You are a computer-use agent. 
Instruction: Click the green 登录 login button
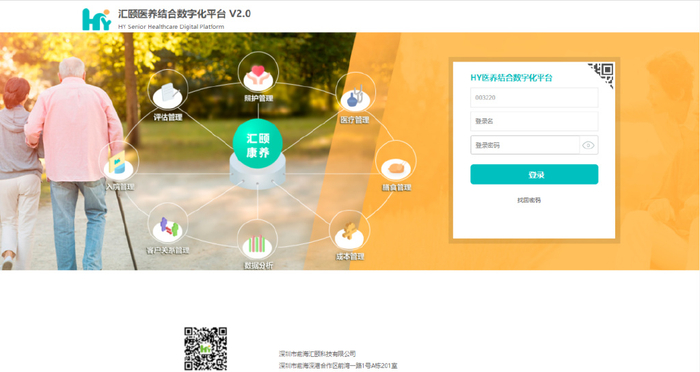point(534,175)
